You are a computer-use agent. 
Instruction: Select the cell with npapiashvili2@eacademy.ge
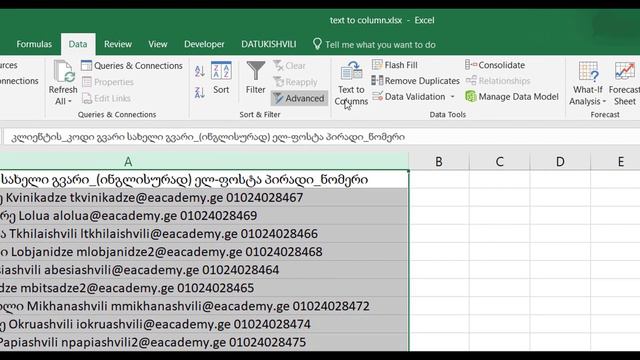pyautogui.click(x=204, y=342)
